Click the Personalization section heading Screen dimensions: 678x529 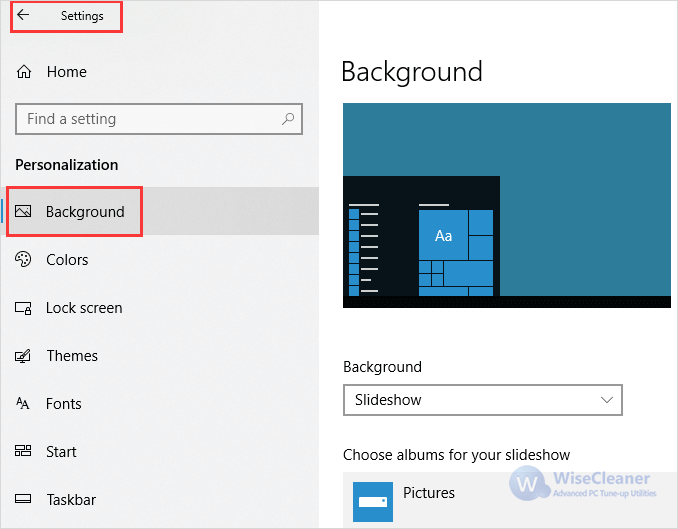pyautogui.click(x=67, y=165)
